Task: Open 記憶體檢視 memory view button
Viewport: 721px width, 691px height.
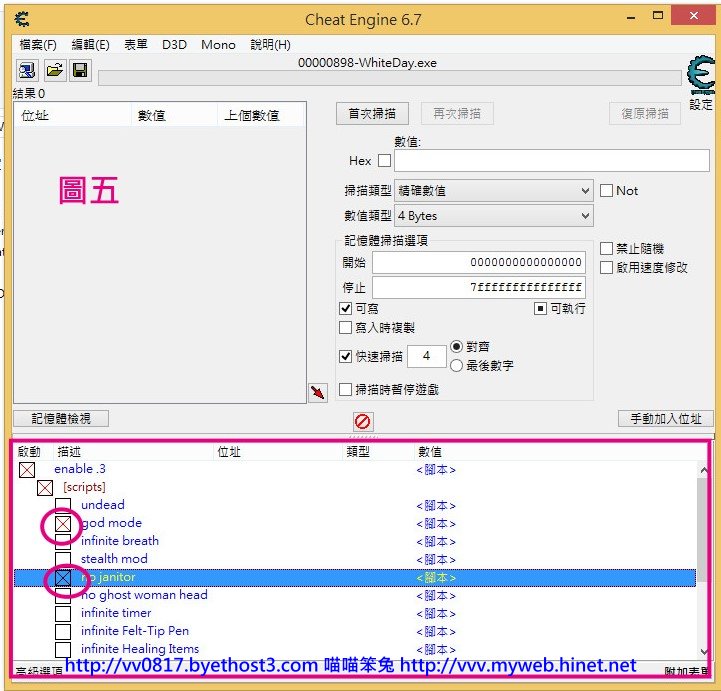Action: click(x=61, y=418)
